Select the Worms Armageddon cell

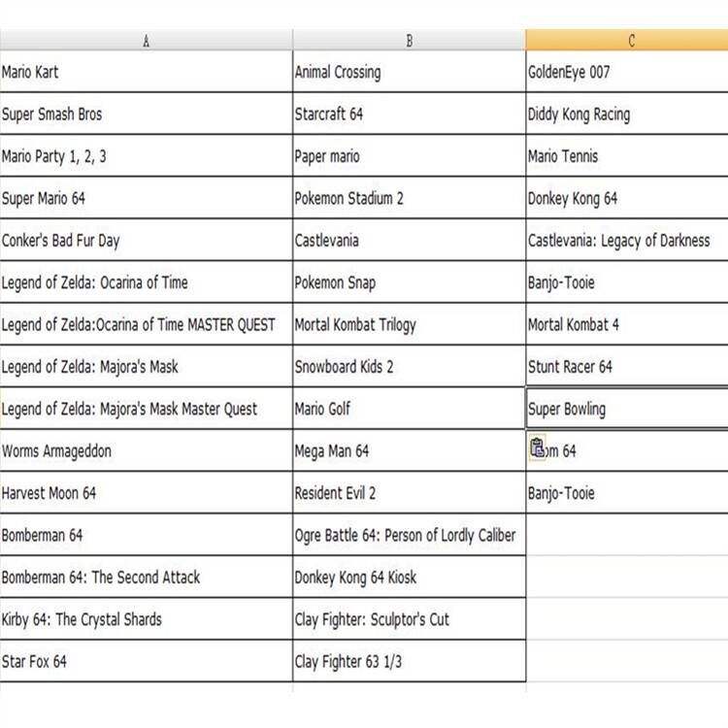tap(146, 451)
